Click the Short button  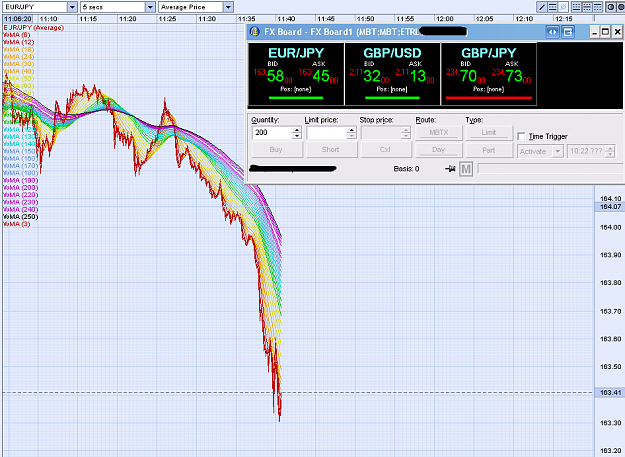(330, 150)
